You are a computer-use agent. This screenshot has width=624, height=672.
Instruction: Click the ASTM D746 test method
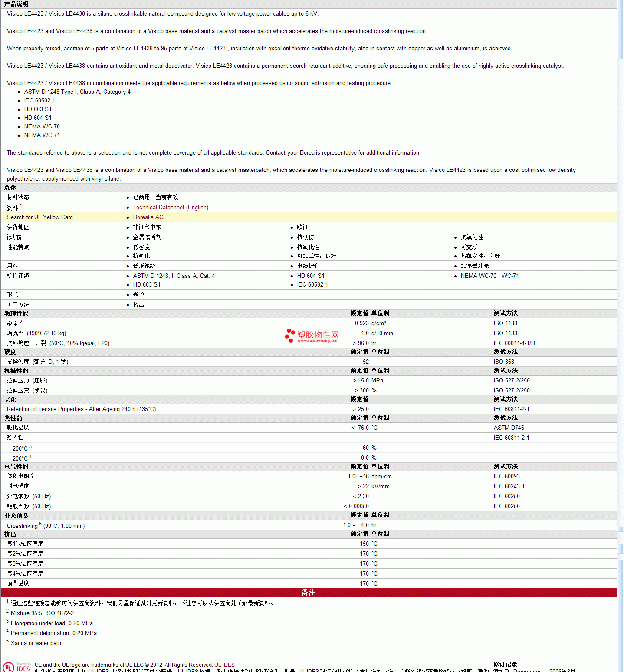point(509,428)
